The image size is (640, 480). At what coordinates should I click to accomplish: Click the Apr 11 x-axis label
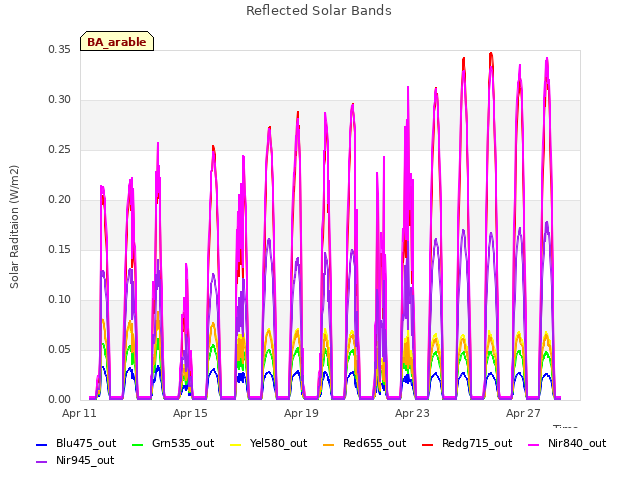coord(80,413)
